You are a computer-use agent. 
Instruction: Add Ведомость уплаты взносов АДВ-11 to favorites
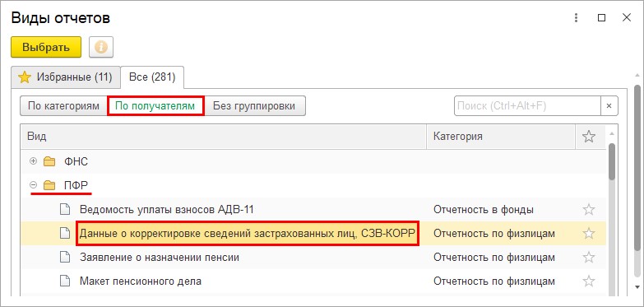(589, 210)
